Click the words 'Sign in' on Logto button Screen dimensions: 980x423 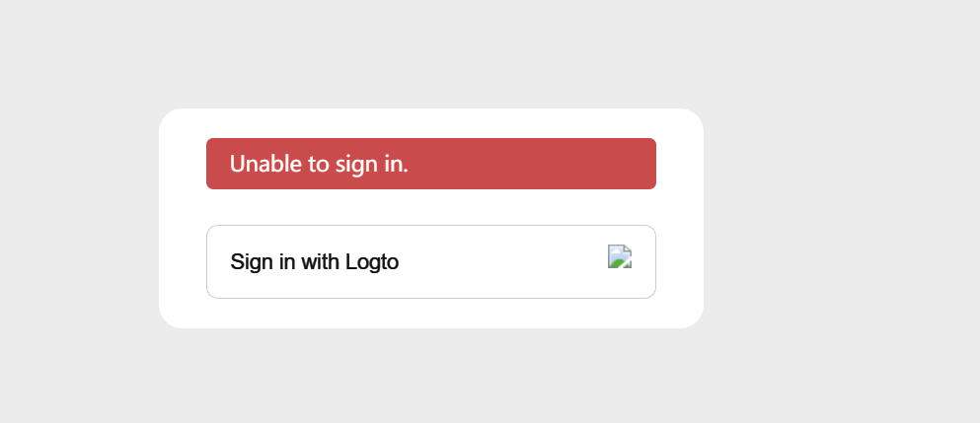tap(263, 261)
